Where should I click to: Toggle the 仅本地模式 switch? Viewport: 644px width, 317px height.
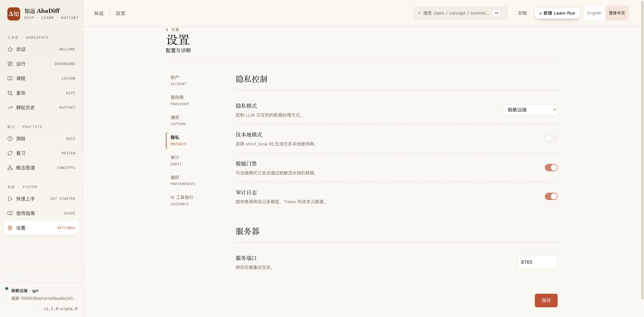[x=551, y=138]
